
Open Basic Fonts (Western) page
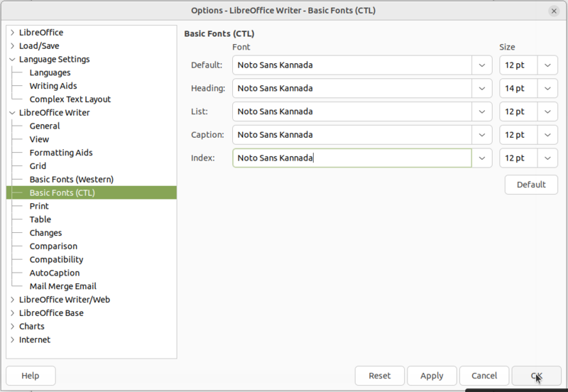point(72,180)
